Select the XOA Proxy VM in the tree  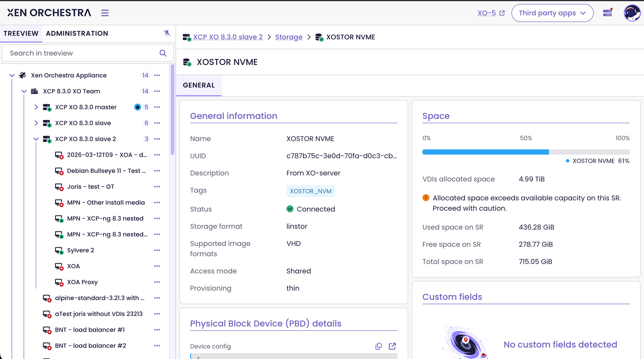pyautogui.click(x=82, y=282)
